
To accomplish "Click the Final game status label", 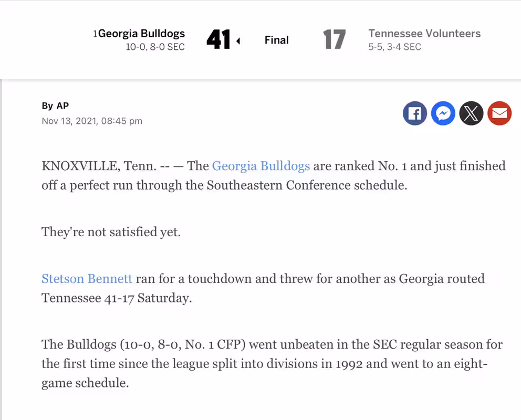I will coord(276,40).
